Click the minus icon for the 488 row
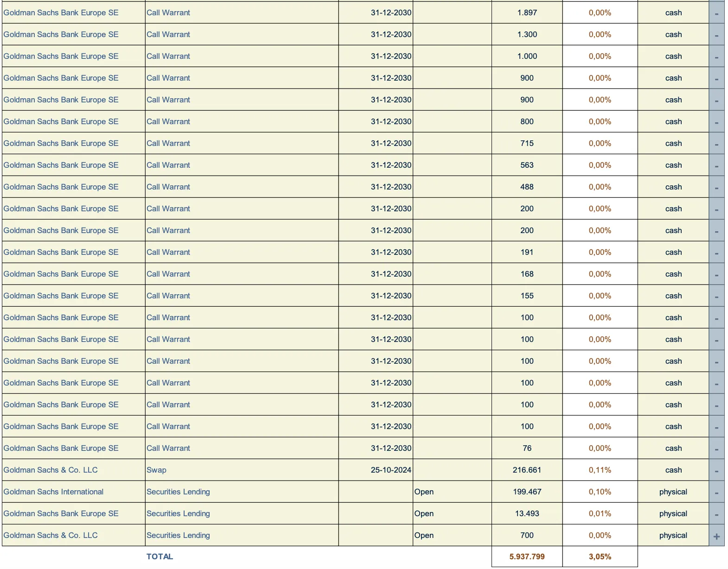This screenshot has width=728, height=569. click(x=716, y=187)
